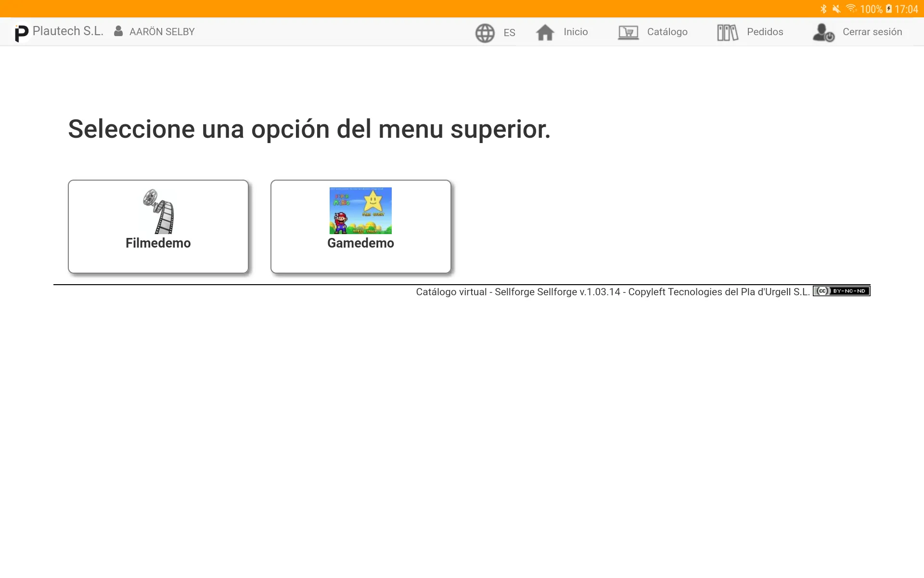Open the Plautech S.L. brand link
The height and width of the screenshot is (578, 924).
point(68,31)
